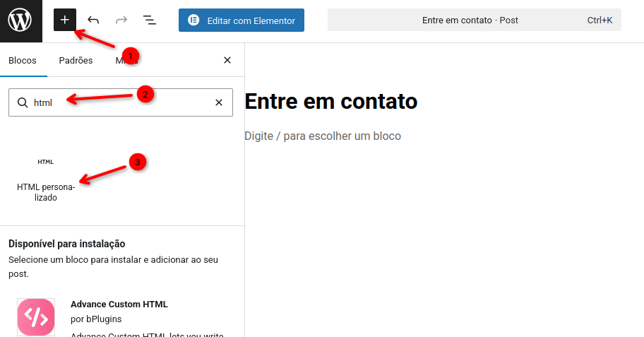Switch to the Blocos tab
The width and height of the screenshot is (644, 337).
pos(23,61)
